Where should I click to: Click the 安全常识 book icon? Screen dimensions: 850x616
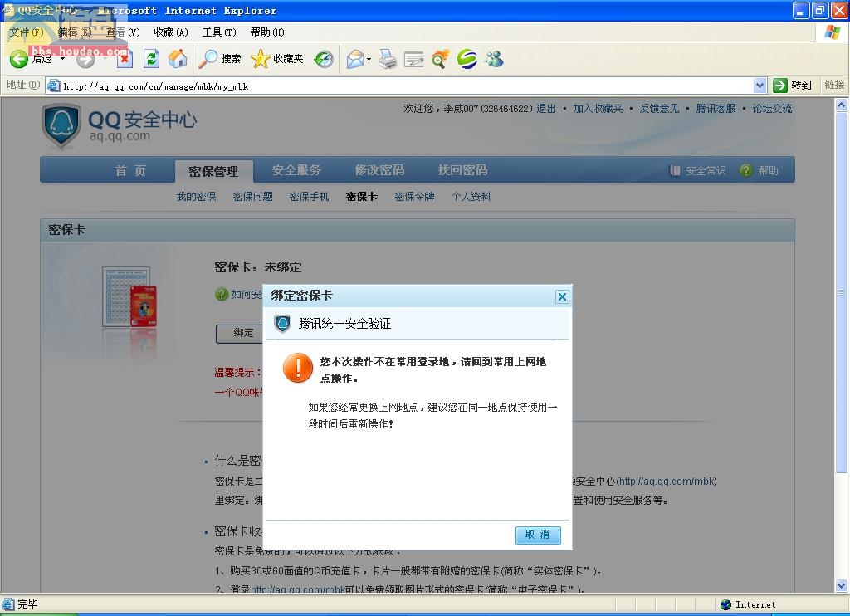point(675,170)
